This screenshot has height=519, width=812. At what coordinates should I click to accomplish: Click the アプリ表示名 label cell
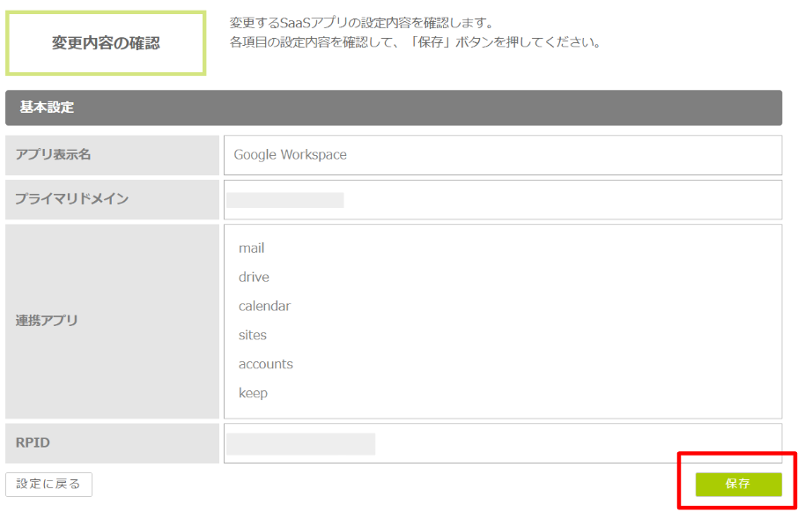[112, 155]
